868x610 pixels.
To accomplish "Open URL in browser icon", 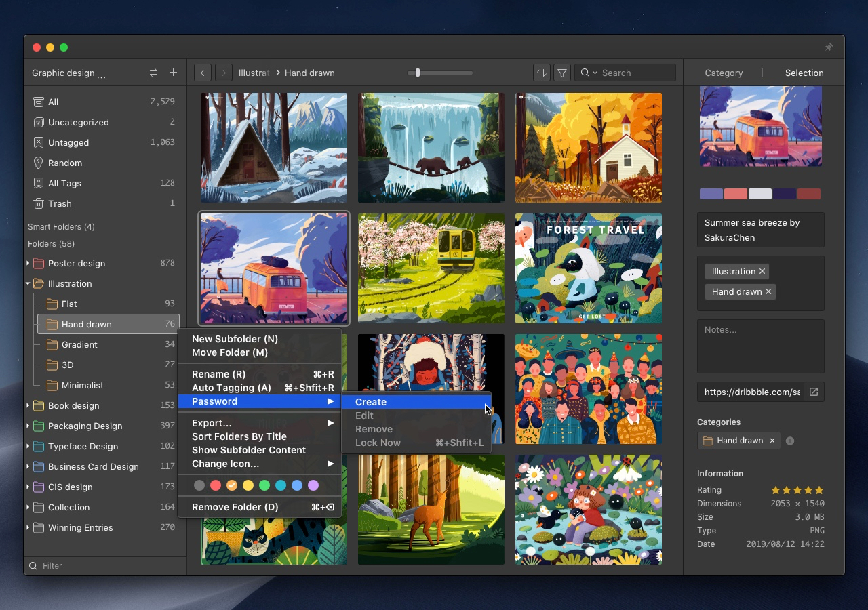I will (814, 392).
